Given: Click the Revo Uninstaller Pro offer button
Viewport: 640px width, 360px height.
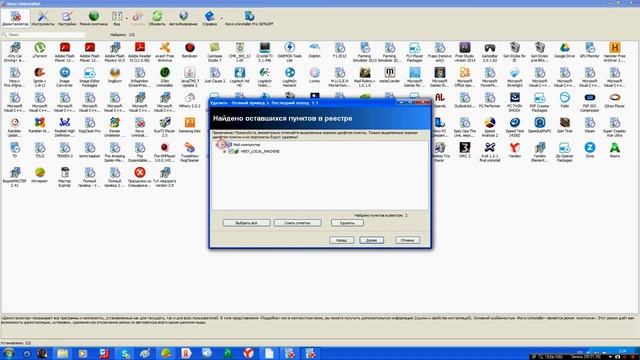Looking at the screenshot, I should 249,18.
